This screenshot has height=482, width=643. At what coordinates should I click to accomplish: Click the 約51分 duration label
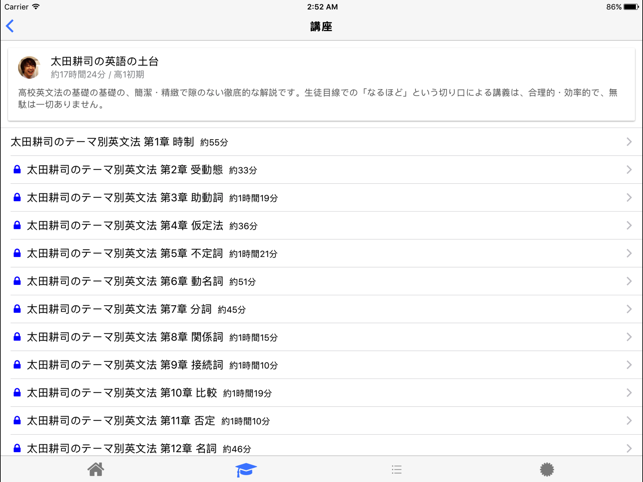242,282
